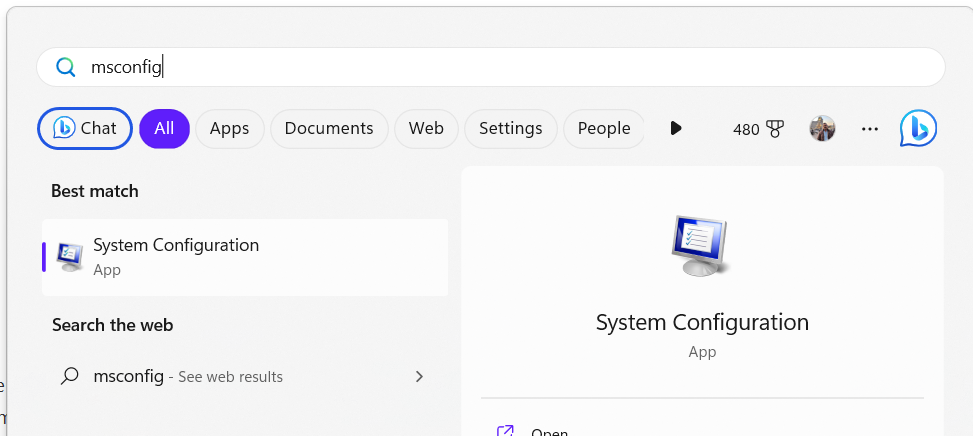
Task: Expand msconfig web result chevron arrow
Action: [x=419, y=376]
